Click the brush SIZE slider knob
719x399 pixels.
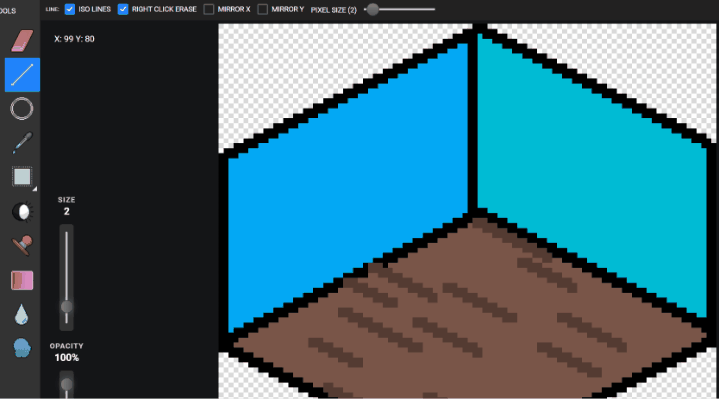tap(66, 306)
